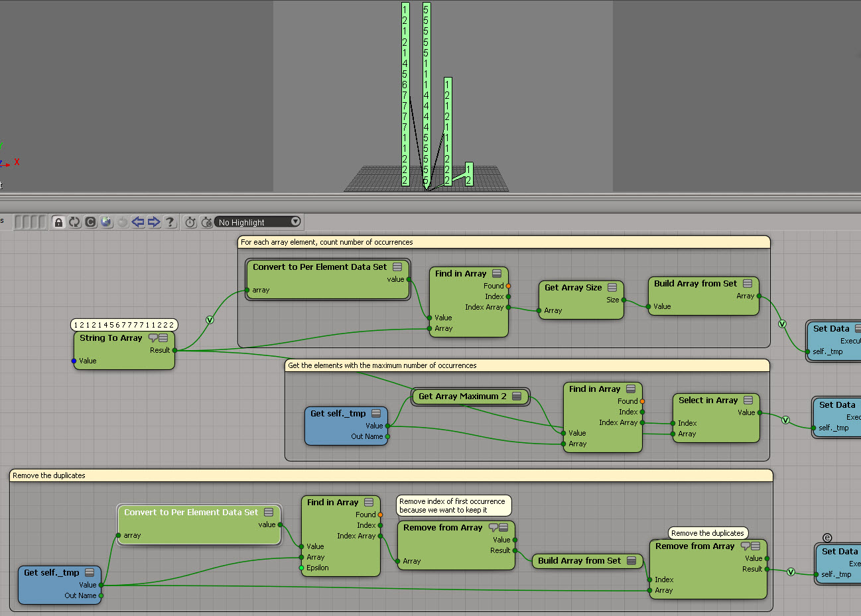Expand Get Array Size node via its header icon

coord(612,288)
